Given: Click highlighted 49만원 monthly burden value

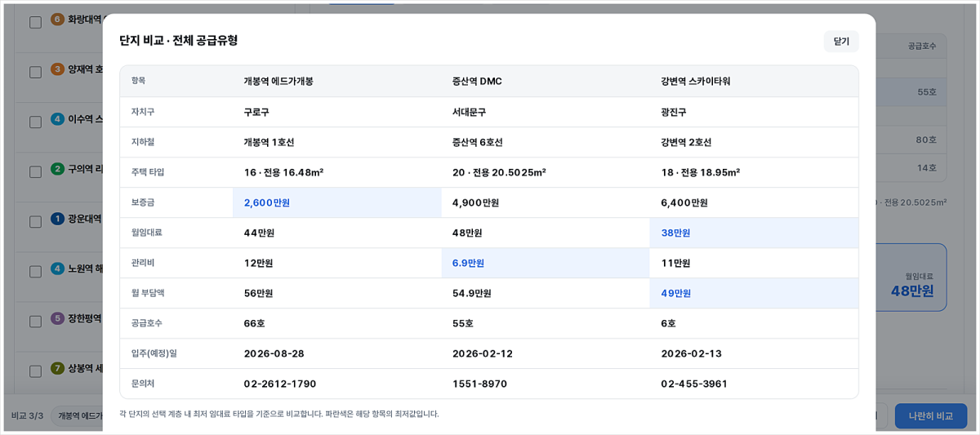Looking at the screenshot, I should 675,293.
